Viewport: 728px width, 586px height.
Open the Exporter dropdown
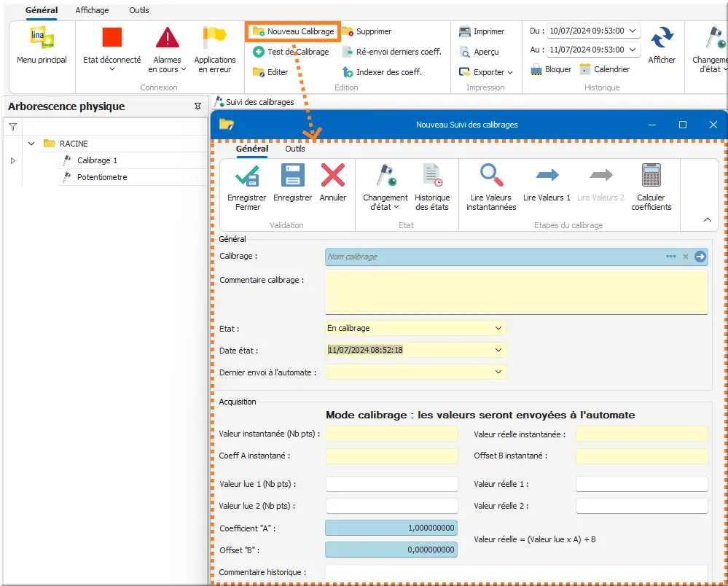tap(485, 72)
